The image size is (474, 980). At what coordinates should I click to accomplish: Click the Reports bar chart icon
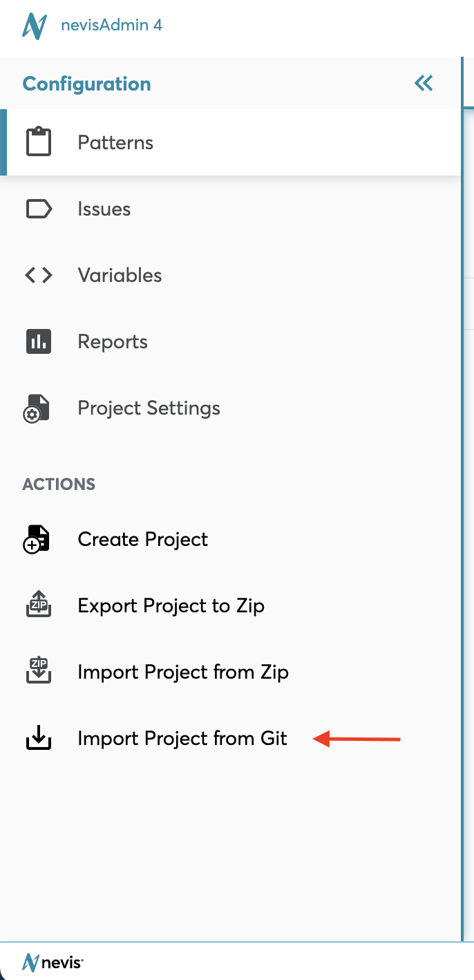pyautogui.click(x=39, y=341)
